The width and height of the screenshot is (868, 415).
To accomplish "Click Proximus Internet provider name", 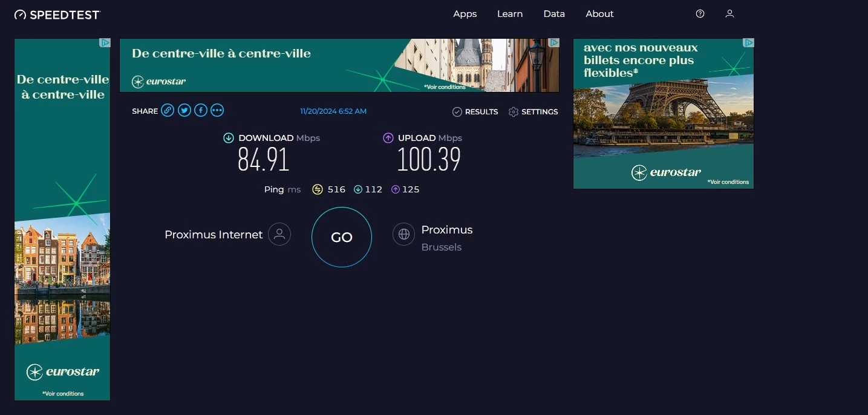I will (214, 235).
